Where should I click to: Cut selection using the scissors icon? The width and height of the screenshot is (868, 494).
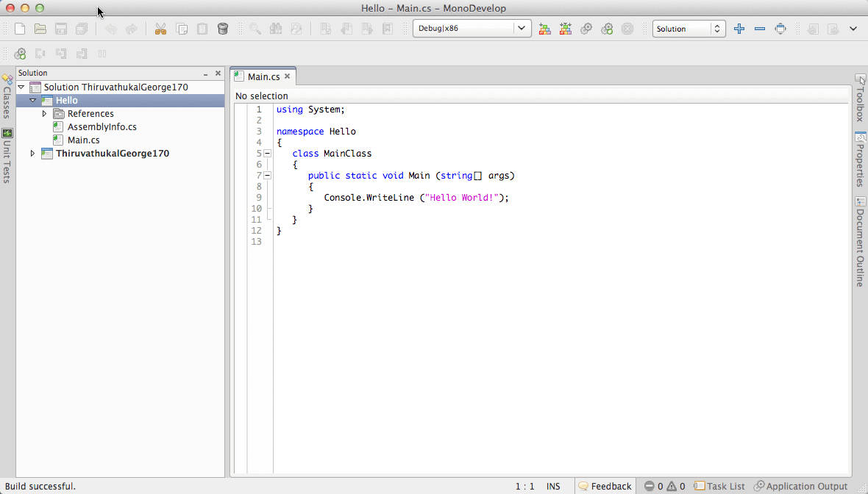(160, 28)
